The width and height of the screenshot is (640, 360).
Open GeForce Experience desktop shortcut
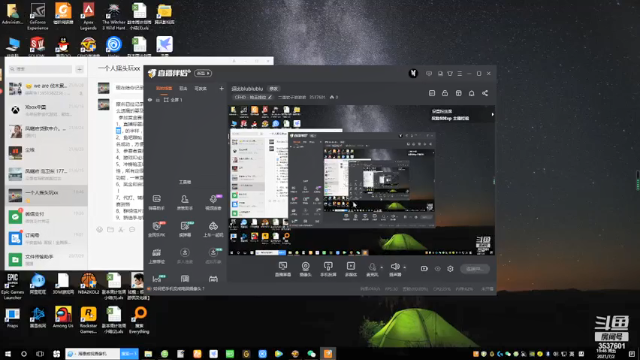(38, 16)
